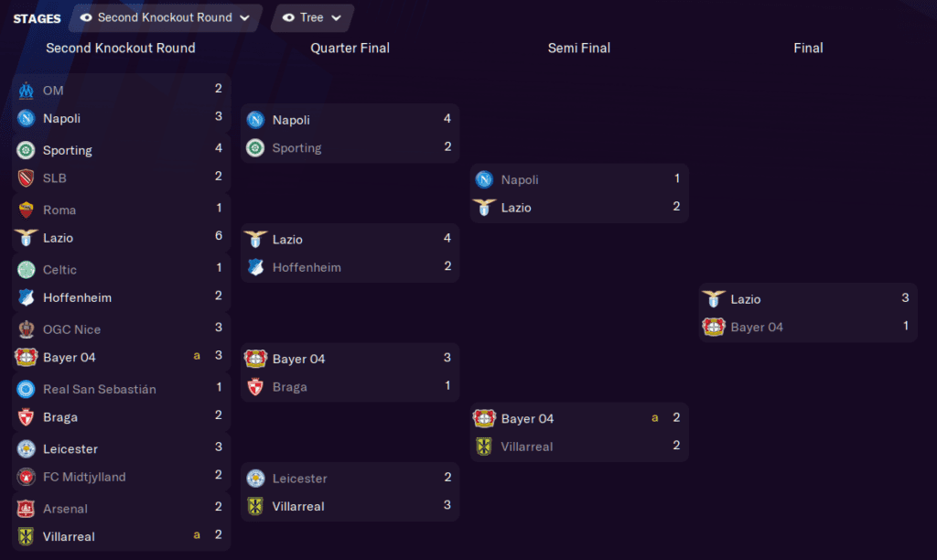Click the eye icon beside Second Knockout Round
The width and height of the screenshot is (937, 560).
tap(86, 17)
